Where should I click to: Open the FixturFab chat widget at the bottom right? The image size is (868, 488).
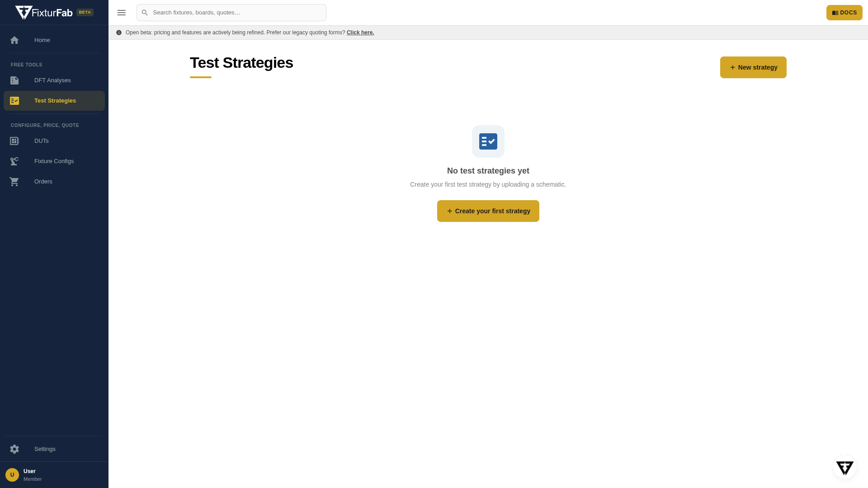845,467
